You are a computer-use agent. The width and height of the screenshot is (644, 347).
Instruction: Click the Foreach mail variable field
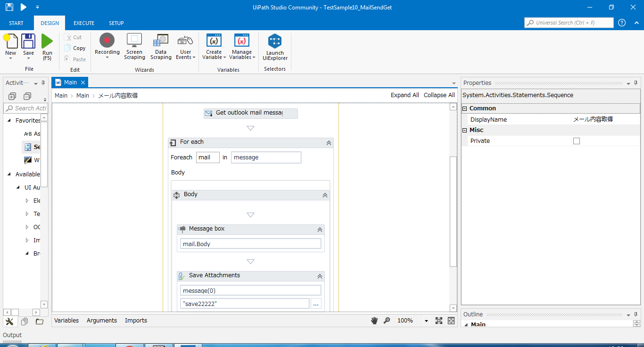click(208, 157)
